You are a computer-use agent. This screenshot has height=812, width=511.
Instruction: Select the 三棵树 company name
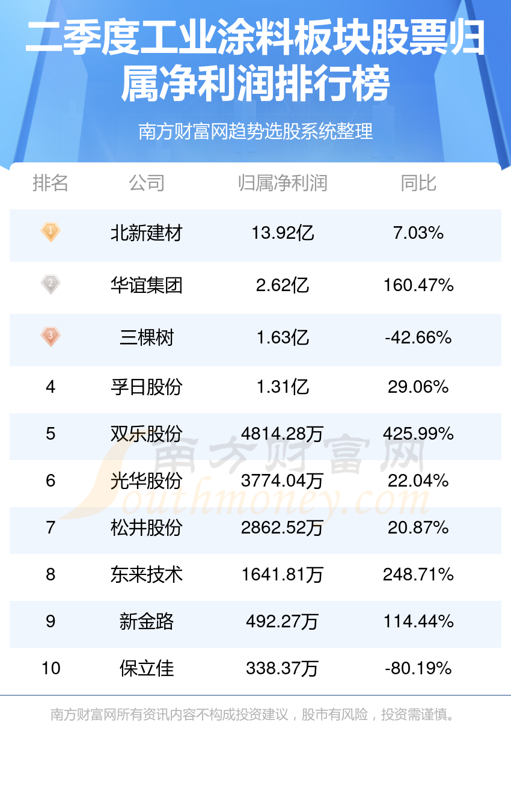point(146,337)
